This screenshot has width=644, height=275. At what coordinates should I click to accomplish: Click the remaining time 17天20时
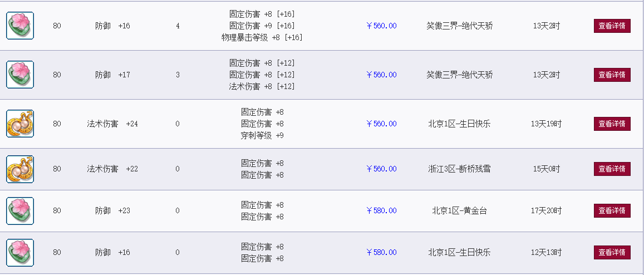[x=546, y=211]
